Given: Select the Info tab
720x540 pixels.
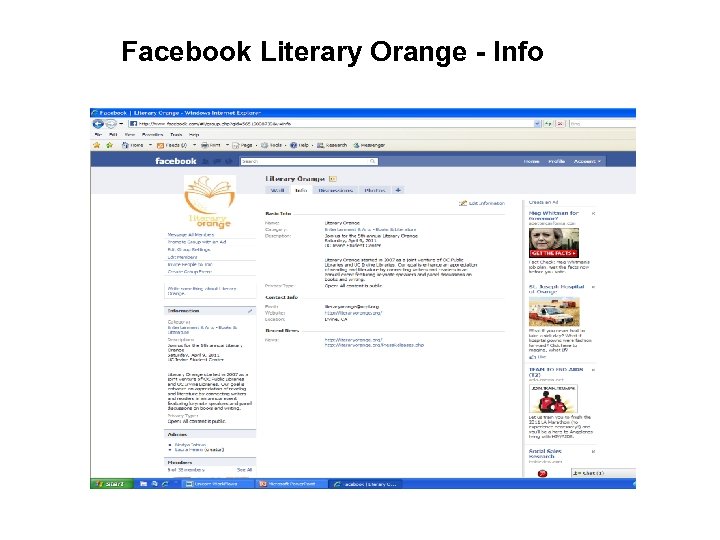Looking at the screenshot, I should [x=301, y=190].
